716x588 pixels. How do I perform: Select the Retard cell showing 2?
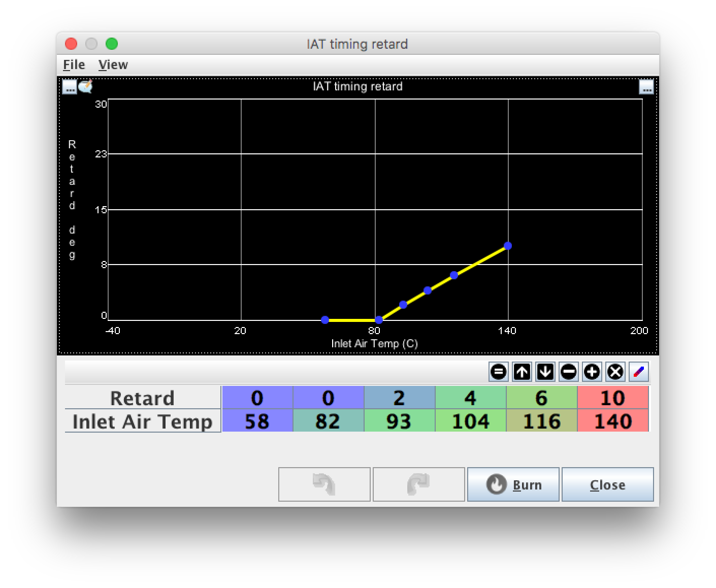(x=400, y=398)
